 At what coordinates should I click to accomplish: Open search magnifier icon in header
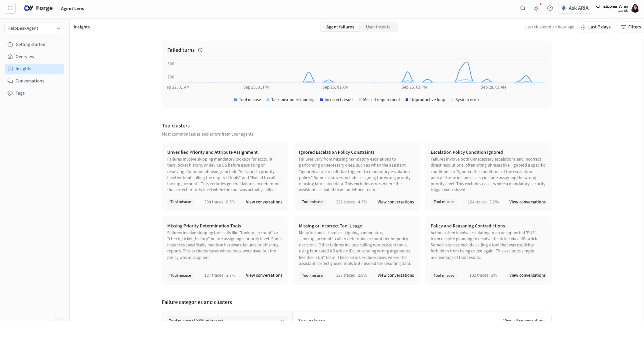click(x=523, y=8)
